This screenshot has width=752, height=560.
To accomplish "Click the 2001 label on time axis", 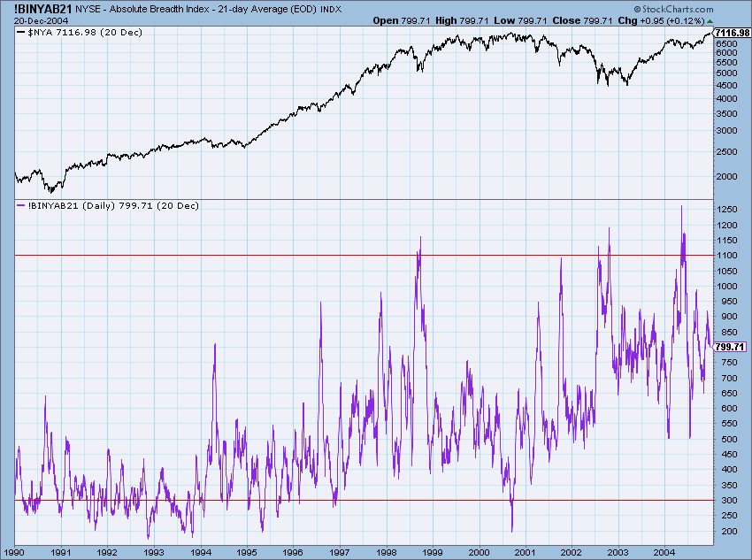I will tap(526, 552).
